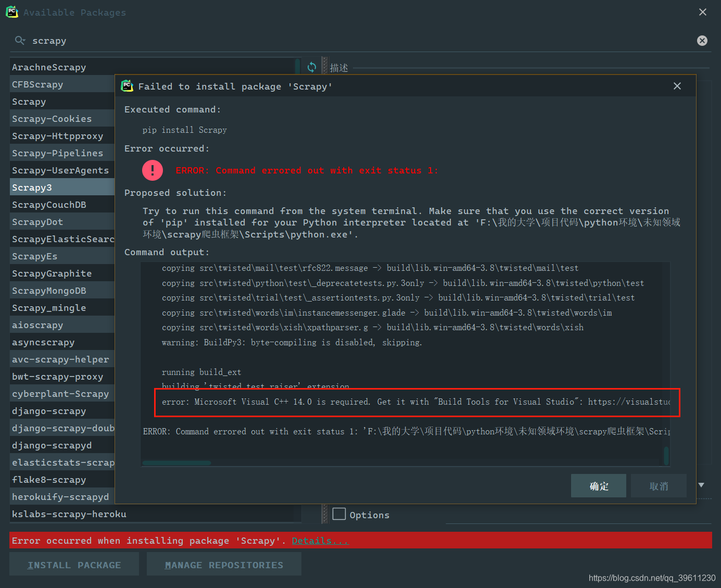Click the 'pip install Scrapy' command text
721x588 pixels.
coord(185,130)
